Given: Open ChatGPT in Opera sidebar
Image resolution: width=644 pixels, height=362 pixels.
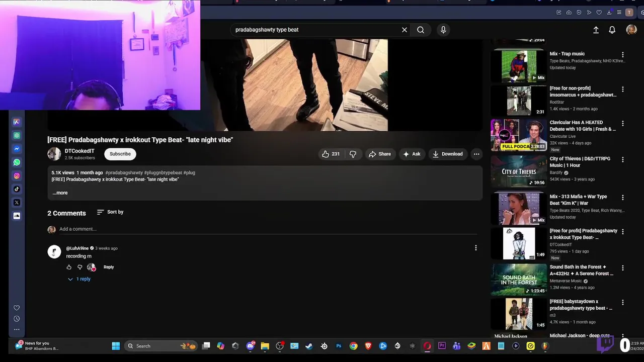Looking at the screenshot, I should 17,135.
